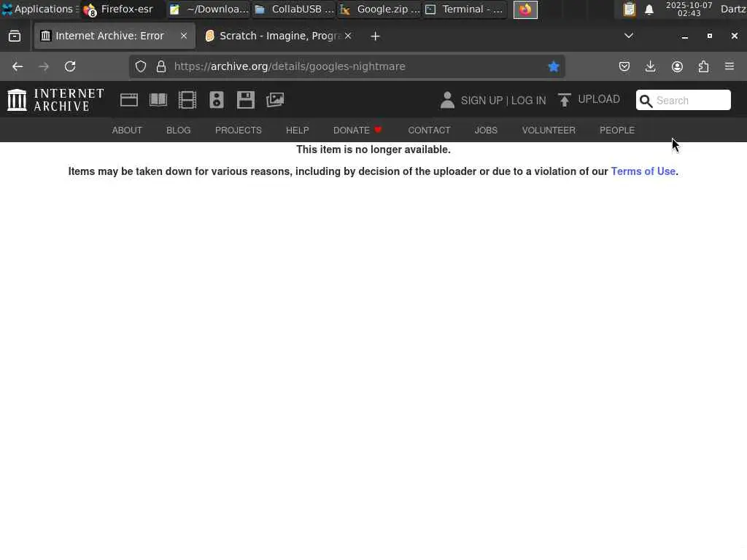
Task: Click the Firefox icon in the panel
Action: [525, 9]
